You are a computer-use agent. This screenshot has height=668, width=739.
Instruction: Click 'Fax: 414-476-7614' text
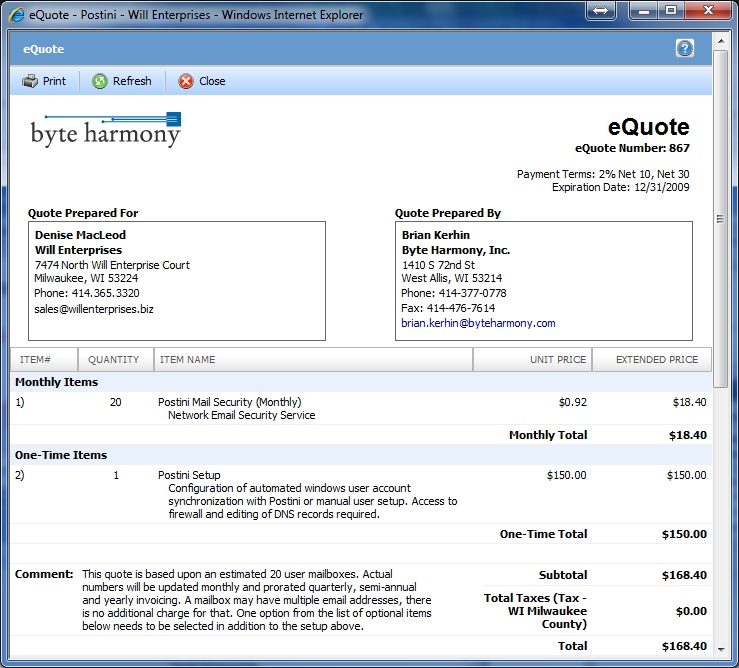click(448, 308)
